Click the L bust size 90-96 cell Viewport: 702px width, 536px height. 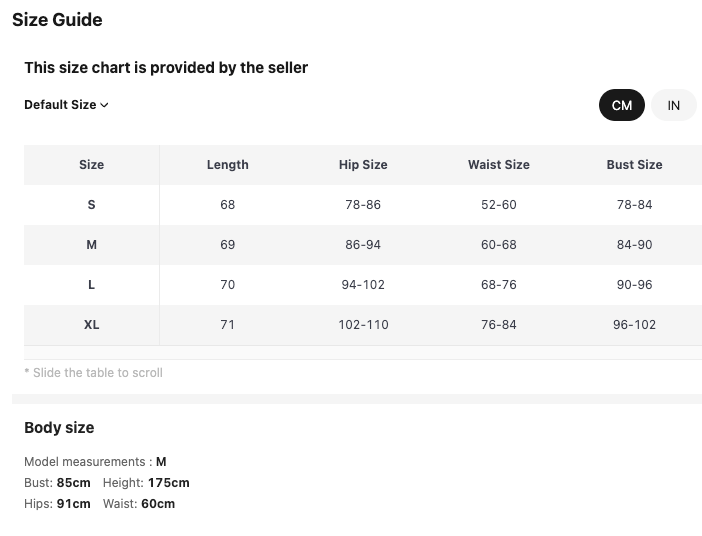pyautogui.click(x=634, y=285)
